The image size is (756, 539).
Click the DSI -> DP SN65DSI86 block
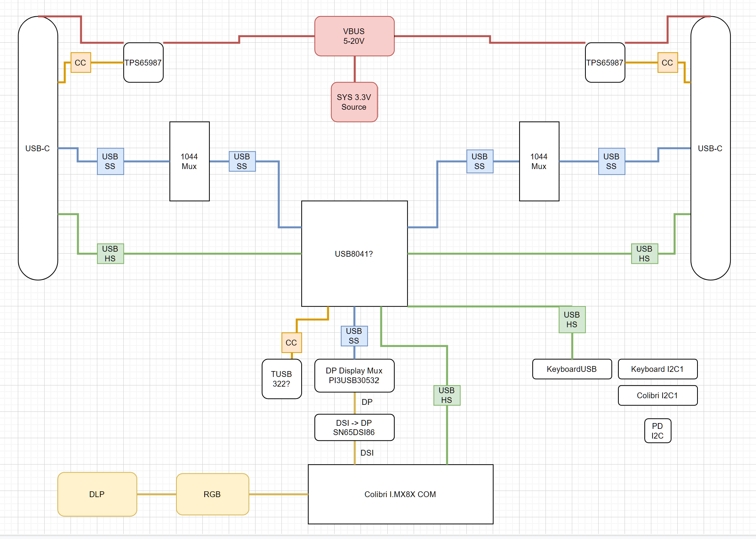coord(354,427)
